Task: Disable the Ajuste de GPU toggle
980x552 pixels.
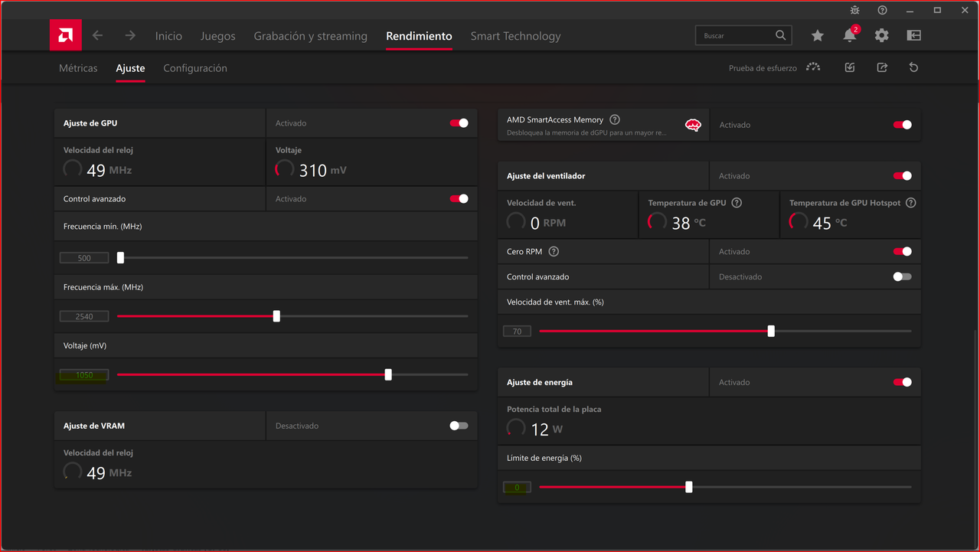Action: click(459, 122)
